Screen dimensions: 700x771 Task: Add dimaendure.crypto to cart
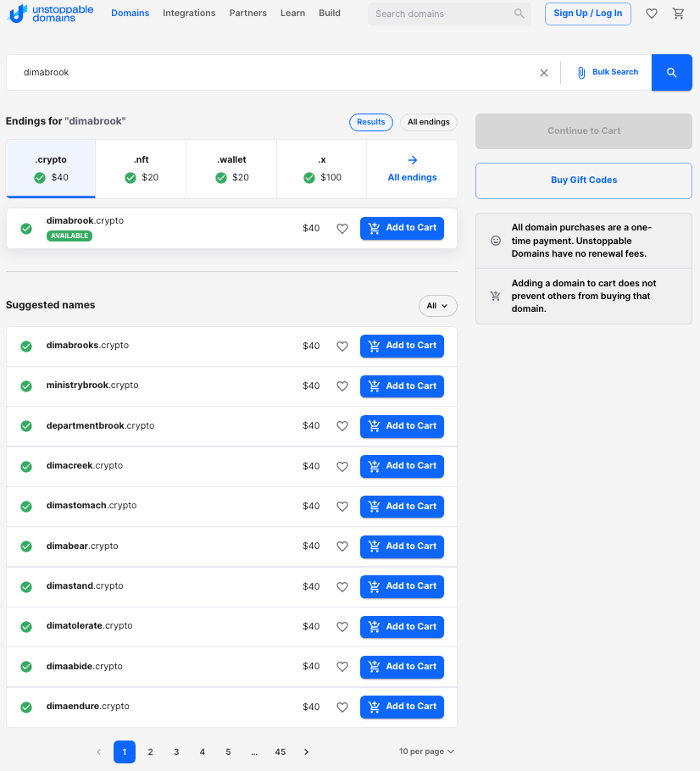[402, 707]
